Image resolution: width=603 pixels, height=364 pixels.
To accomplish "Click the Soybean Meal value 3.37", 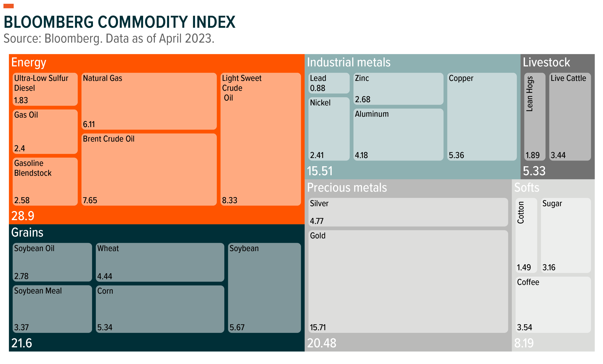I will click(21, 327).
